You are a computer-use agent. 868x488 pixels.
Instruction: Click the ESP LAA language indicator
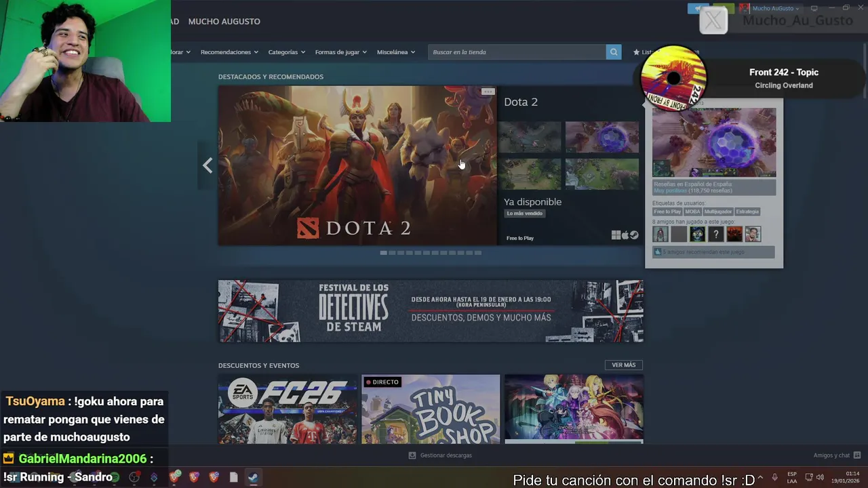click(792, 477)
